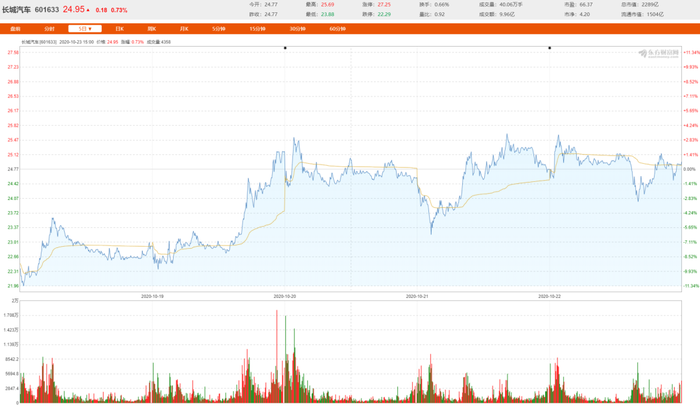Select the 月K monthly chart tab
Screen dimensions: 700x406
click(x=184, y=29)
